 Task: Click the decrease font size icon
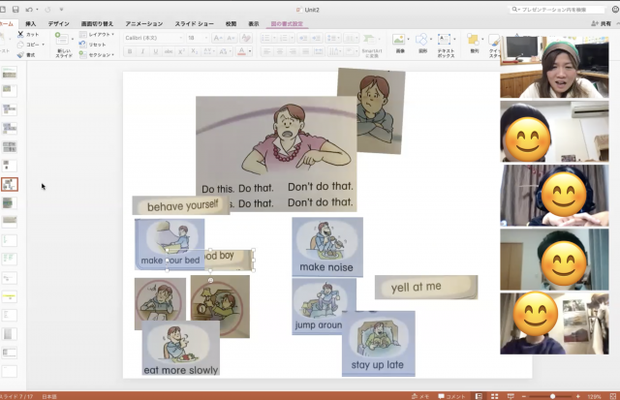(231, 38)
